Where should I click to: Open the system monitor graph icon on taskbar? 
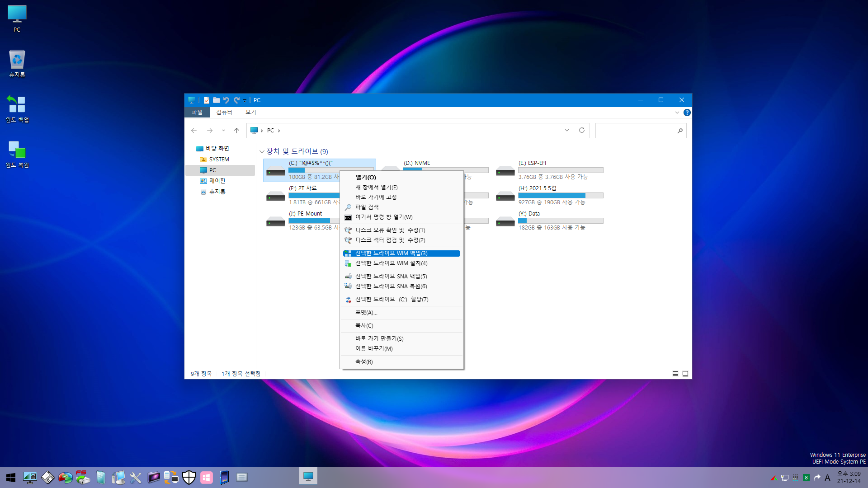(x=30, y=478)
